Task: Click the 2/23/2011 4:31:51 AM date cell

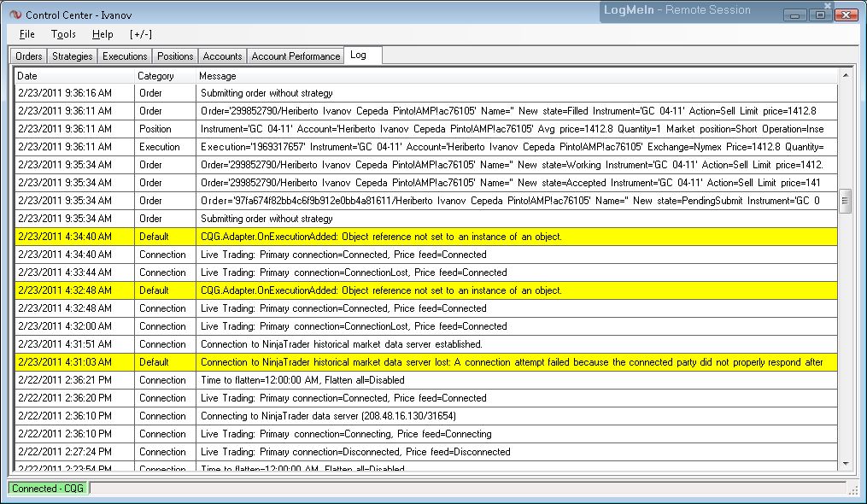Action: 74,344
